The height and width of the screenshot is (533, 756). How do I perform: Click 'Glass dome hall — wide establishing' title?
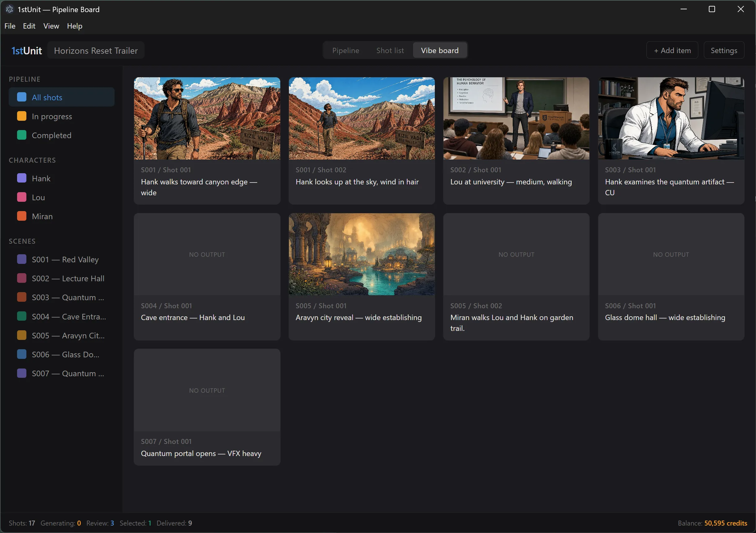665,318
